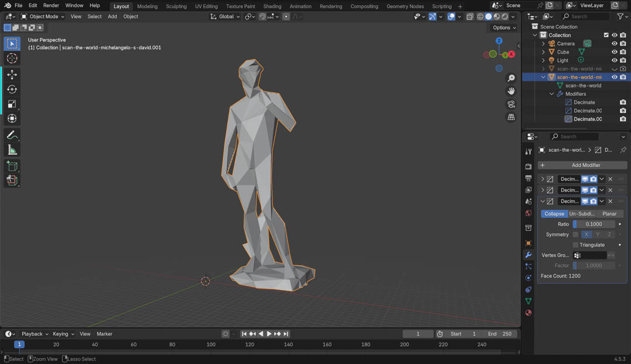631x364 pixels.
Task: Select the Planar decimate mode
Action: [609, 214]
